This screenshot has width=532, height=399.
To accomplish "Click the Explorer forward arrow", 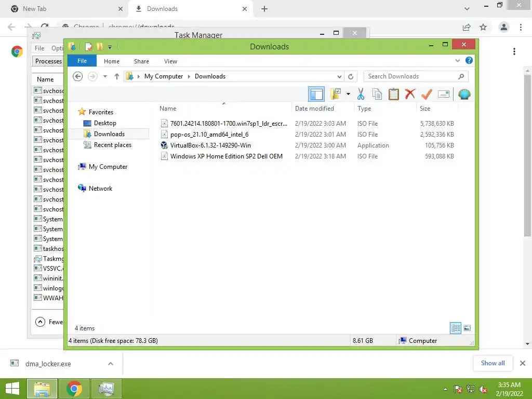I will coord(92,76).
